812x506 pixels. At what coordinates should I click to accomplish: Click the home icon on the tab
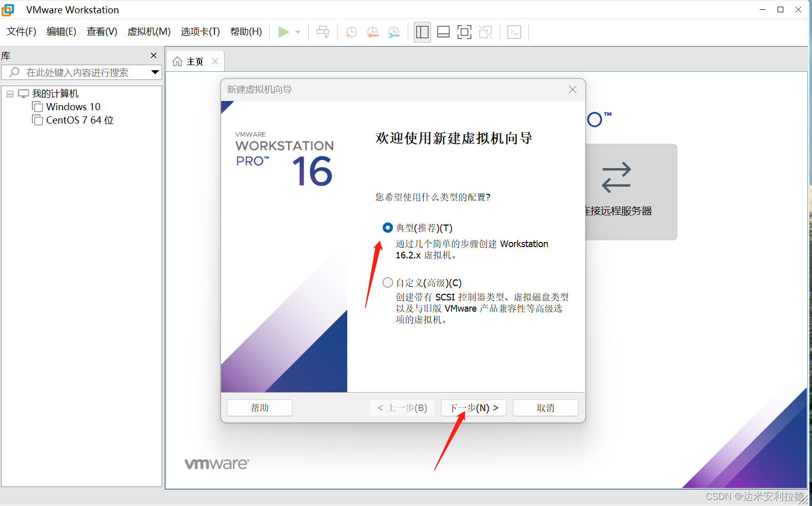(x=177, y=62)
